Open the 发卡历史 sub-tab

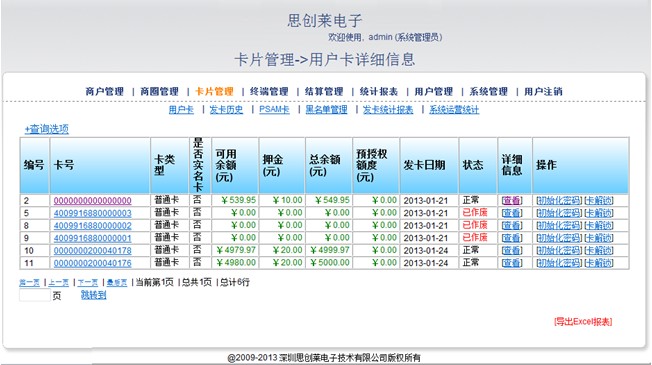pyautogui.click(x=226, y=110)
